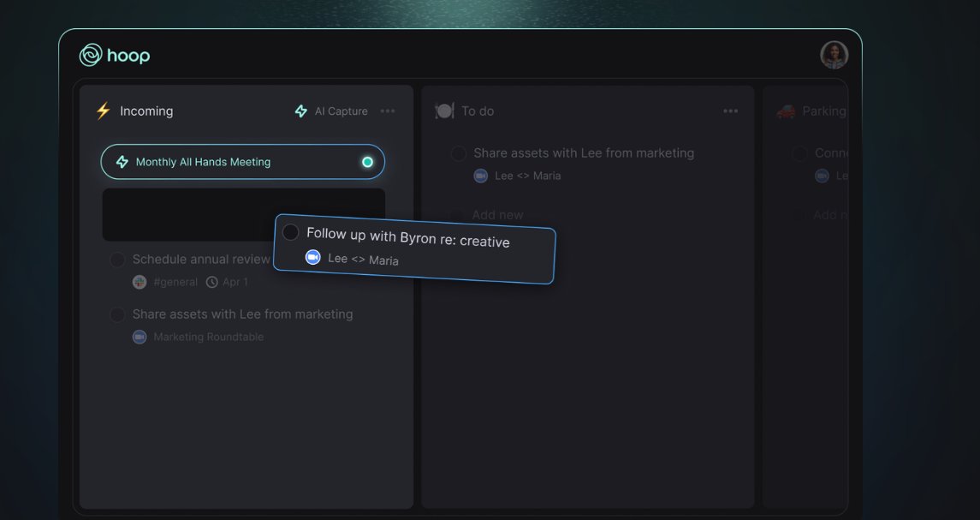Click the Zoom icon in the To do task
980x520 pixels.
tap(481, 176)
